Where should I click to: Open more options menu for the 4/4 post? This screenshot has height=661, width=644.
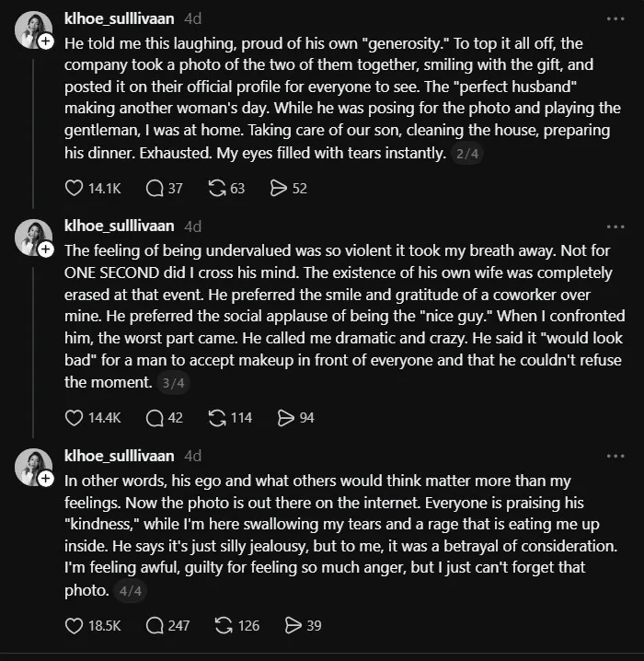coord(615,456)
